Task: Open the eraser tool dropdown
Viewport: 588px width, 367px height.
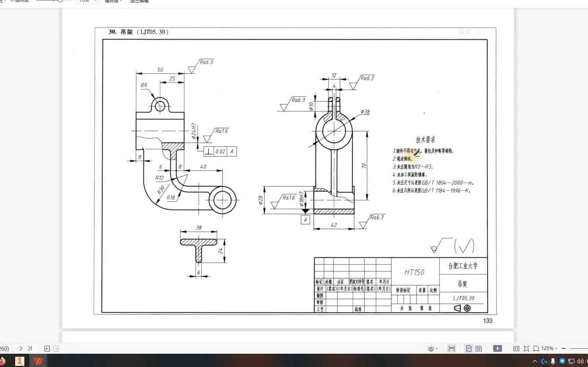Action: point(113,2)
